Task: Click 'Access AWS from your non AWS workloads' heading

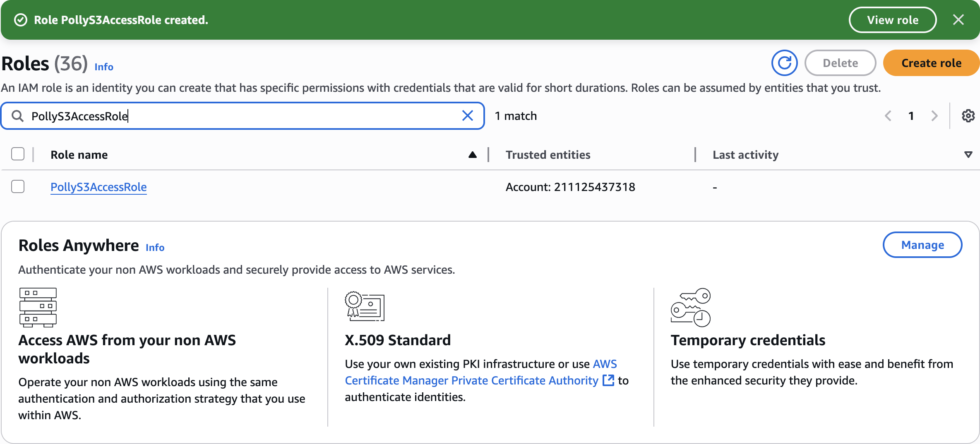Action: coord(127,349)
